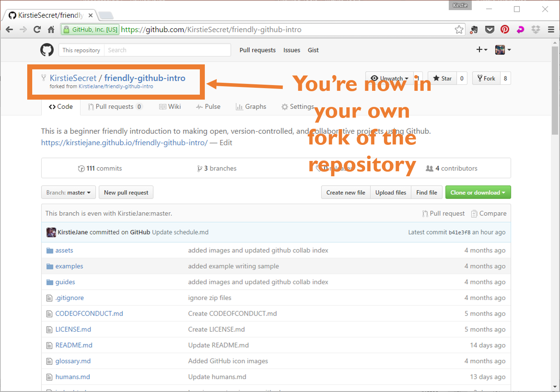This screenshot has width=560, height=392.
Task: Open the user avatar profile dropdown
Action: [503, 50]
